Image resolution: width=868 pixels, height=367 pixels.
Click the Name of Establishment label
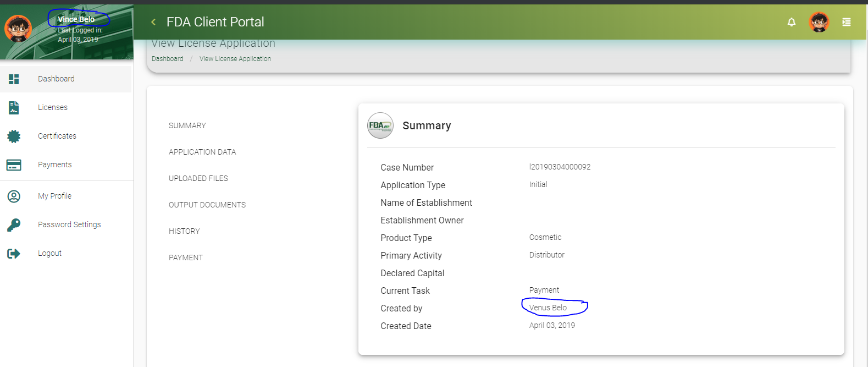click(x=427, y=202)
